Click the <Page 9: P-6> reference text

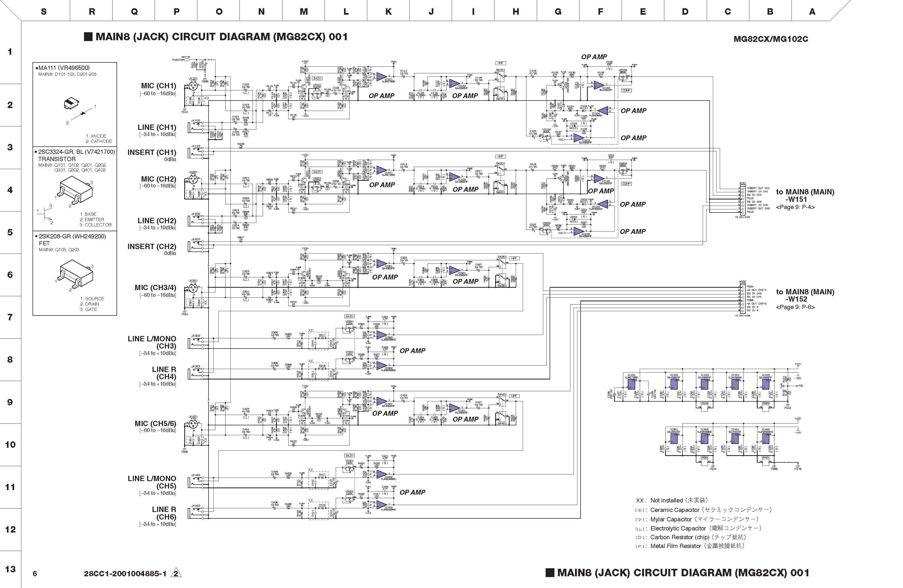click(795, 307)
